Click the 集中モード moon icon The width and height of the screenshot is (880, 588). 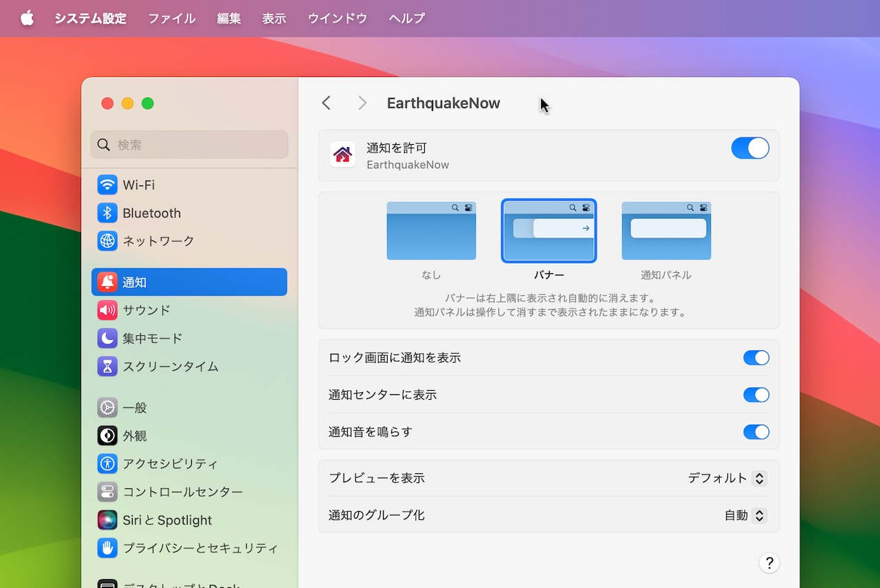[x=107, y=339]
